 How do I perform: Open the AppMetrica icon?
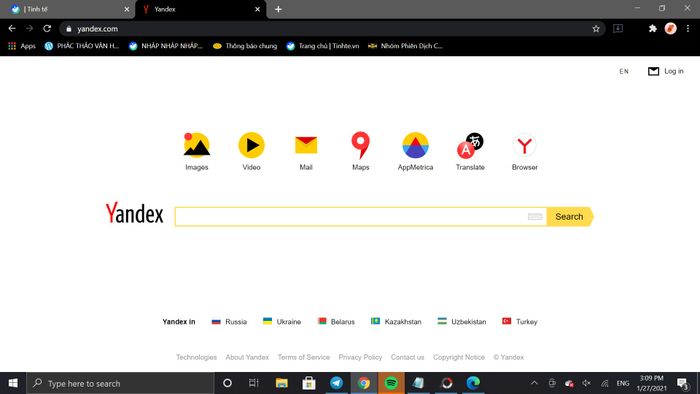click(x=415, y=145)
